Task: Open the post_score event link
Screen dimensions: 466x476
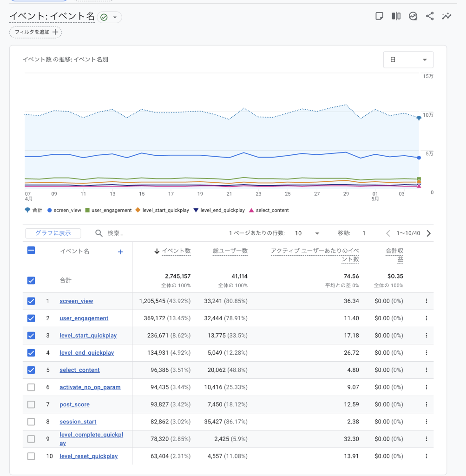Action: click(75, 404)
